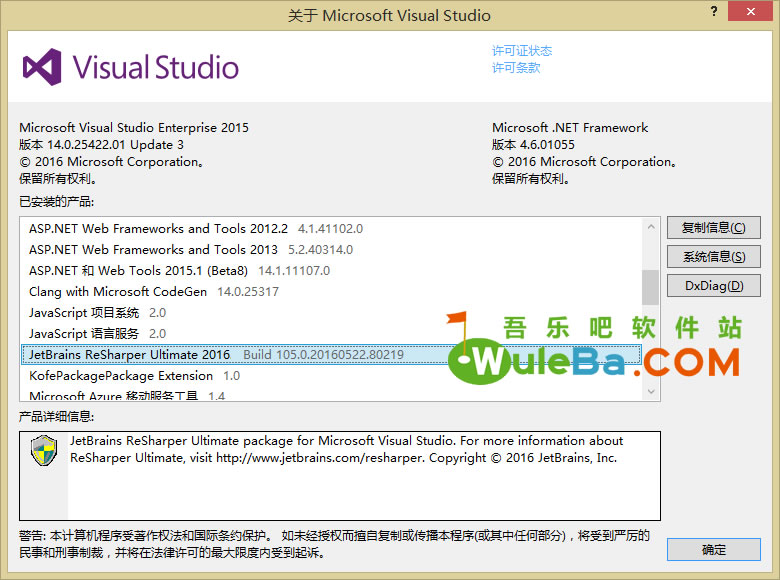Click the 确定 button

pos(713,550)
